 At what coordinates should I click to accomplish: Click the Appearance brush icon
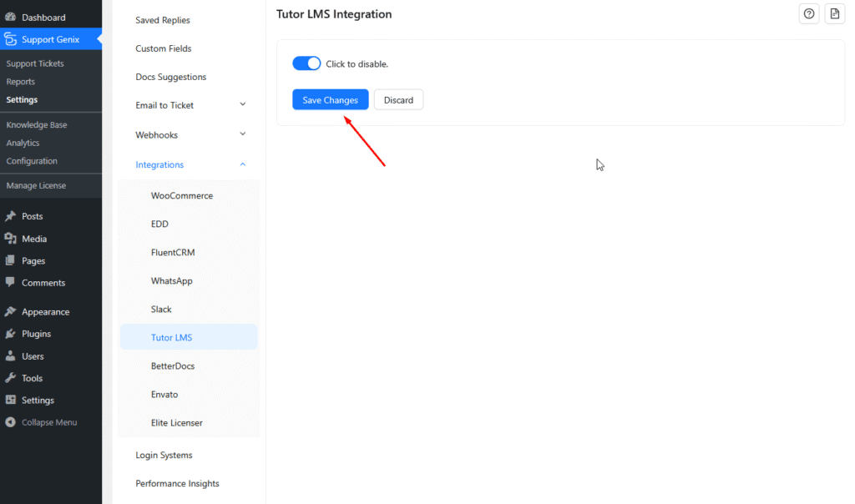click(x=12, y=311)
